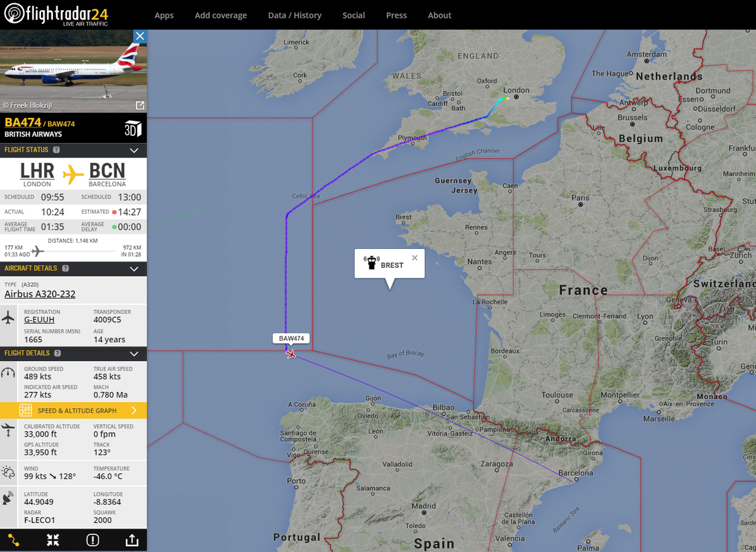Open the Data / History menu
The image size is (756, 552).
[294, 15]
